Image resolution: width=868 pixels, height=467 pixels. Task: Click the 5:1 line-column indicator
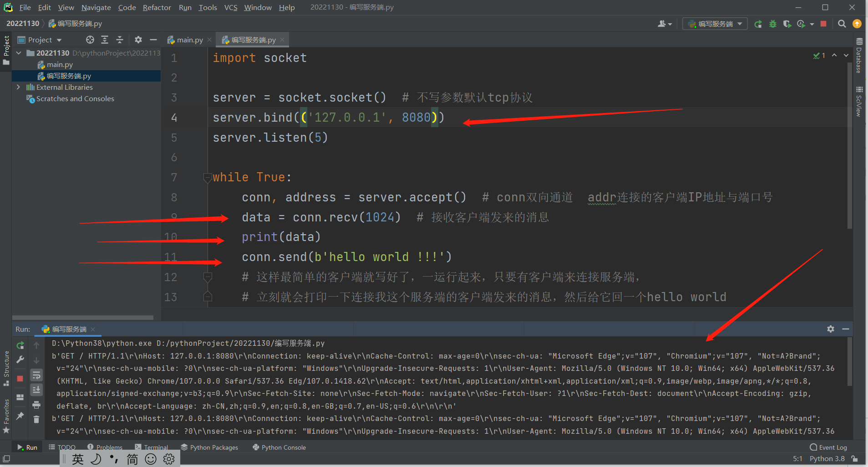pyautogui.click(x=797, y=459)
